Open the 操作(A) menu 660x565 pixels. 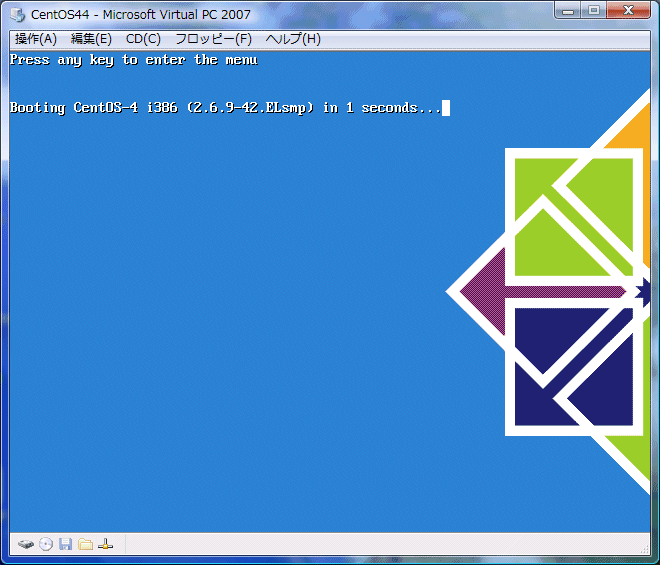click(x=36, y=39)
